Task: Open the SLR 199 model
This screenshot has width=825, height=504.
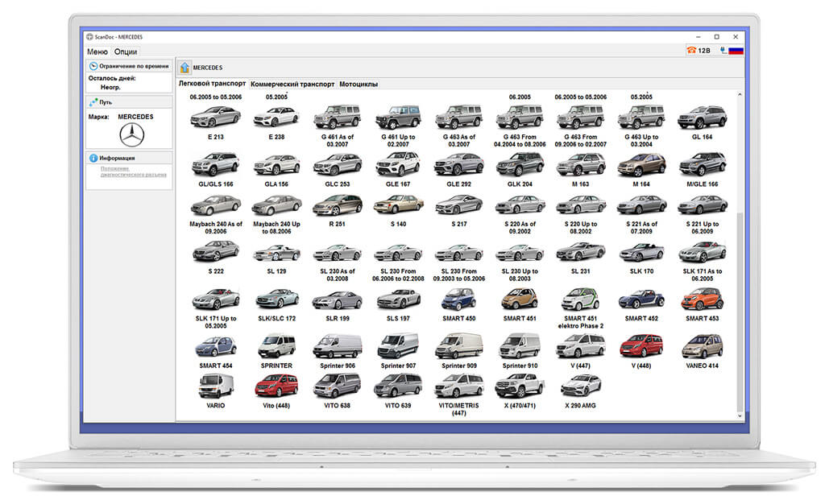Action: (x=338, y=300)
